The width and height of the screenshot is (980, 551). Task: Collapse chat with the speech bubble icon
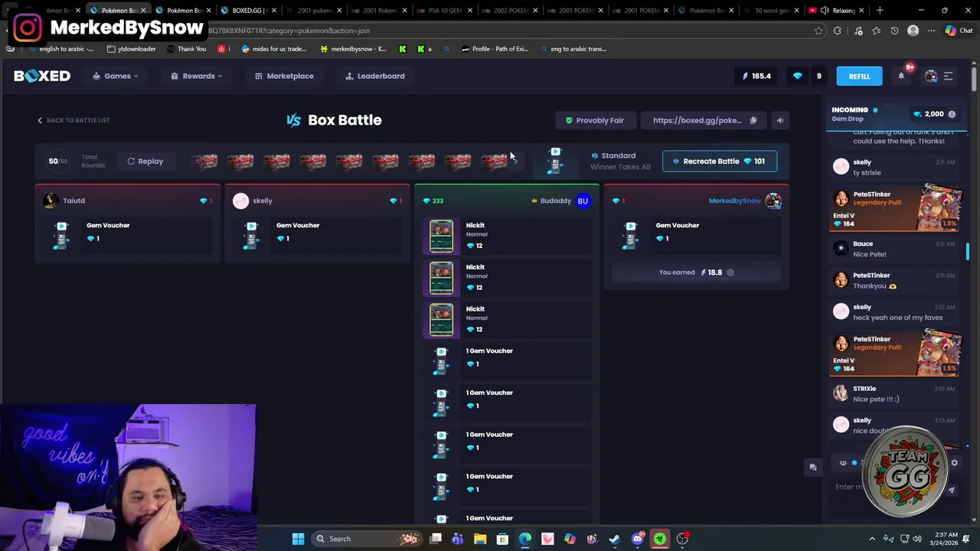[813, 467]
